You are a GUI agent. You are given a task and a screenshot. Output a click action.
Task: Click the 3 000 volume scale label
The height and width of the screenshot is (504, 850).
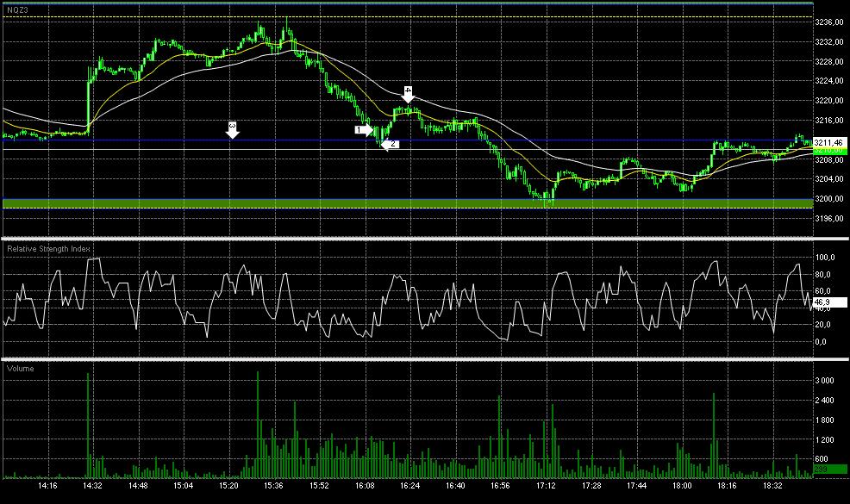click(824, 381)
